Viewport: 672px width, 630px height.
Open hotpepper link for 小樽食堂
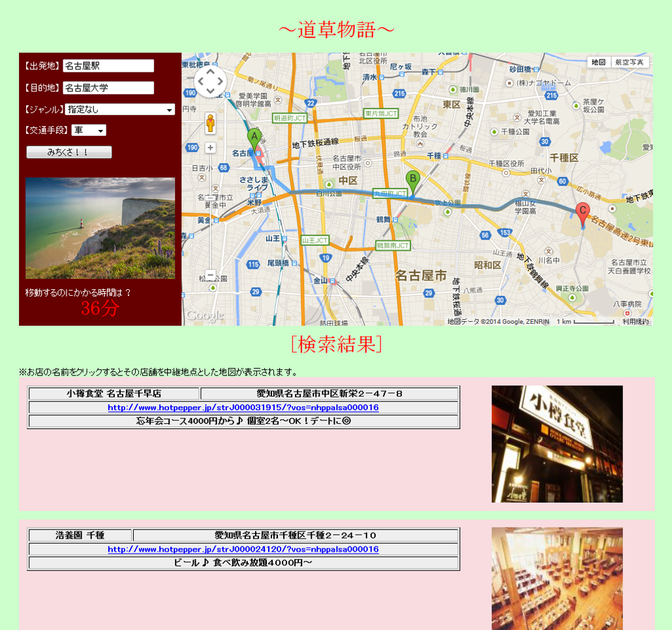pyautogui.click(x=243, y=407)
